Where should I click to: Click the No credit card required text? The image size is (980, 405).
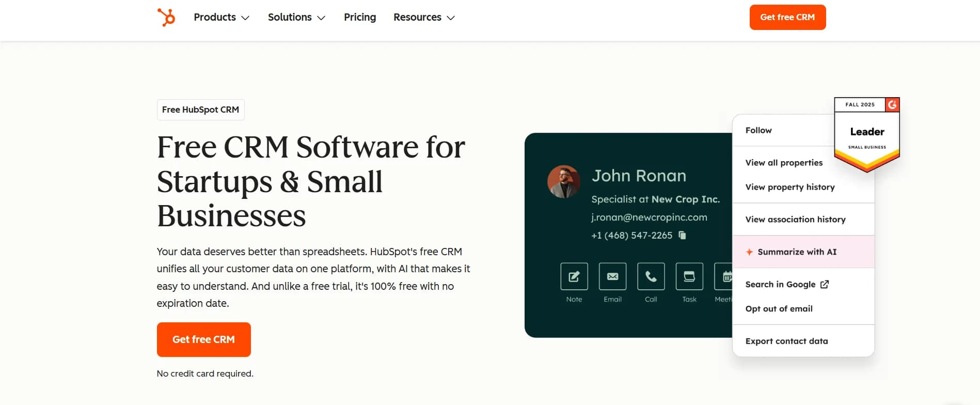click(x=205, y=373)
